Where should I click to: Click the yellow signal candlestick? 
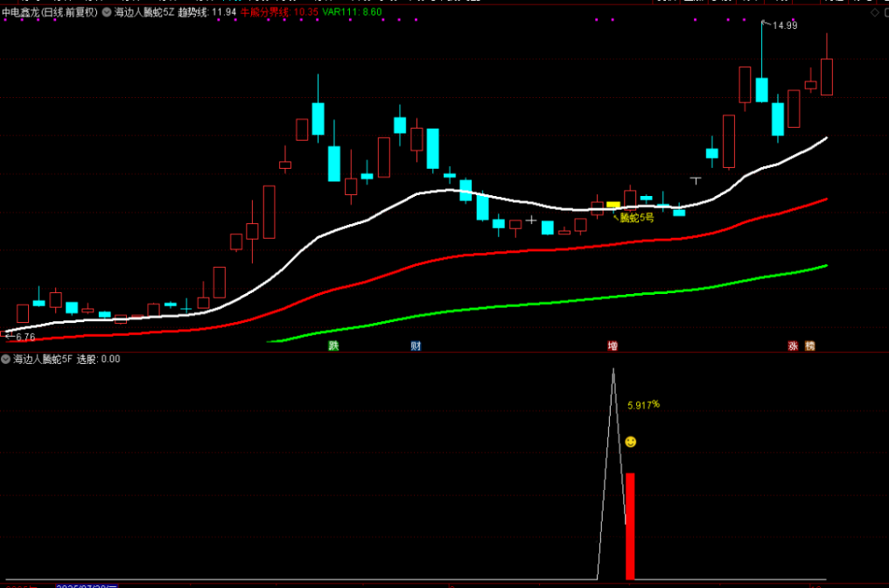[x=613, y=205]
